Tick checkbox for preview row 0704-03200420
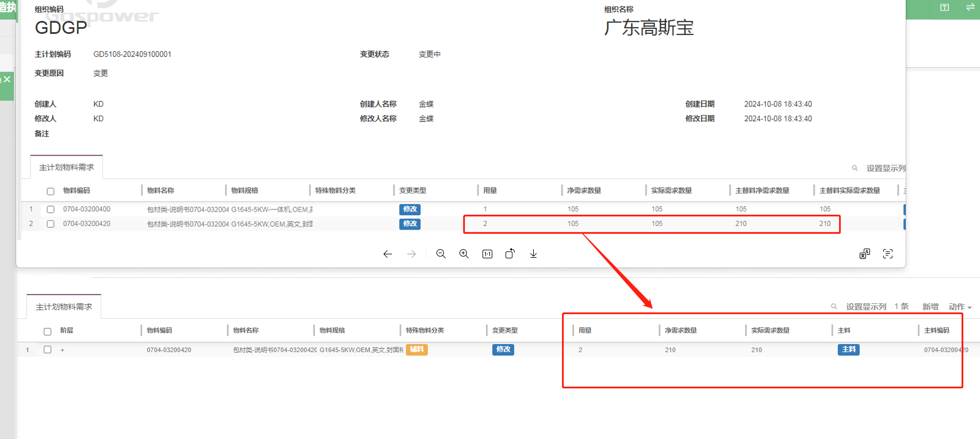The image size is (980, 439). pos(51,224)
